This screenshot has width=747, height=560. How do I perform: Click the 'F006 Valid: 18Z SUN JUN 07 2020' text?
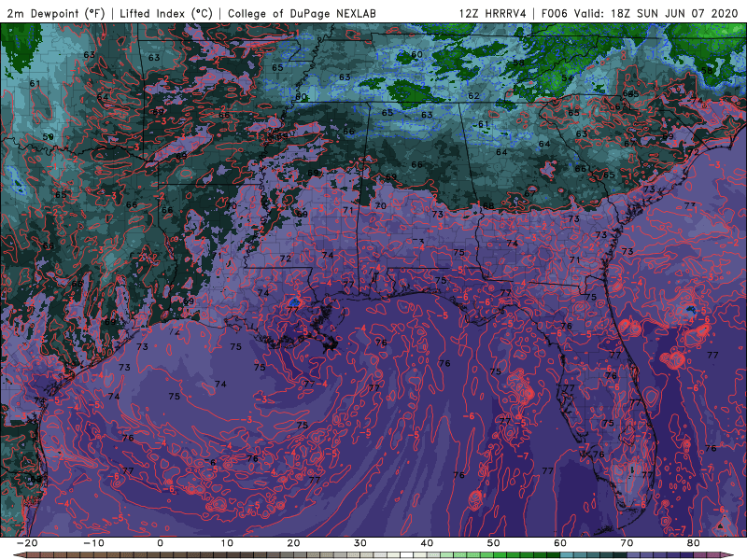click(x=640, y=13)
